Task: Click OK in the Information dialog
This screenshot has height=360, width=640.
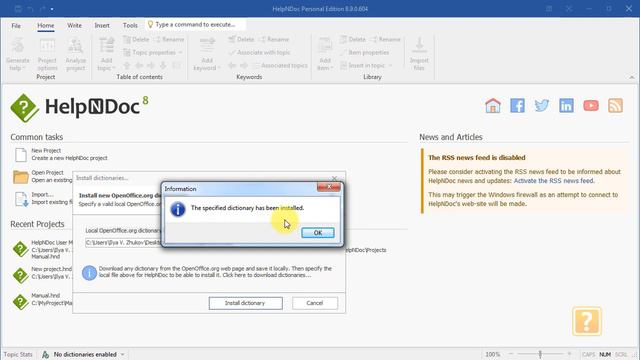Action: [x=318, y=233]
